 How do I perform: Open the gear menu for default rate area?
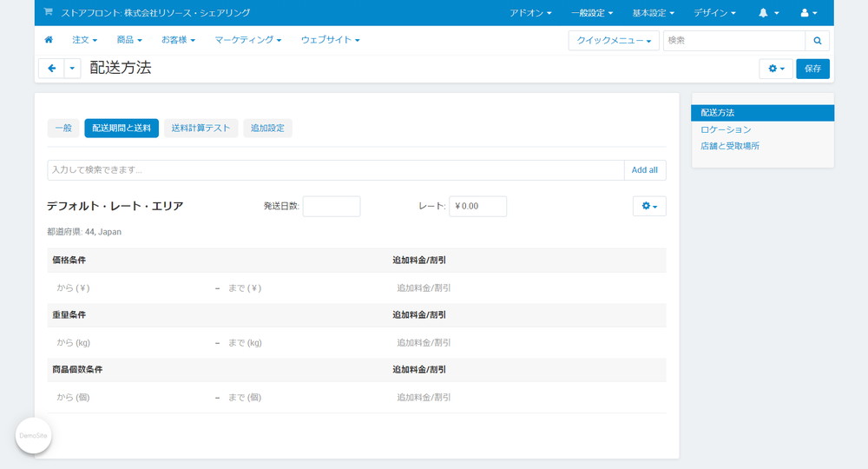649,206
